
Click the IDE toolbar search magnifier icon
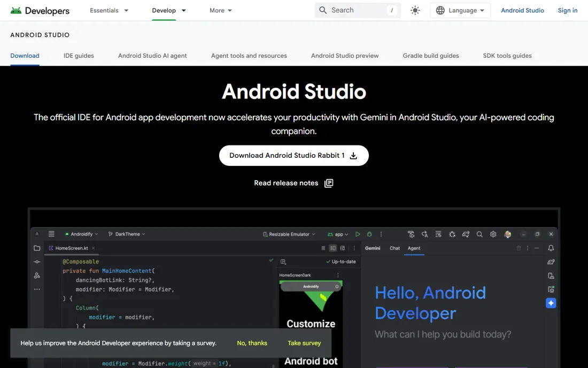click(x=479, y=234)
